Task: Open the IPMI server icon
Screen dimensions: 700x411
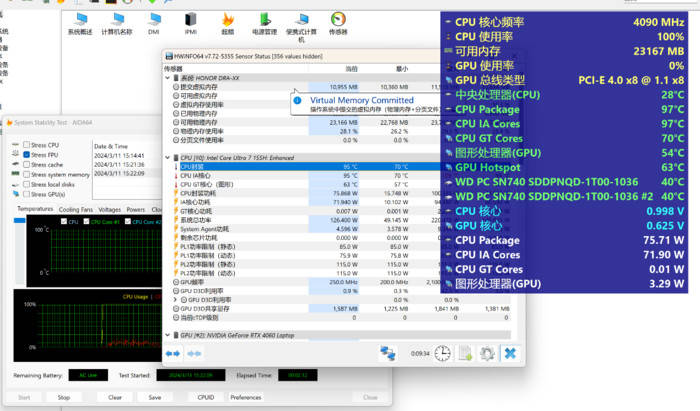Action: click(x=191, y=23)
